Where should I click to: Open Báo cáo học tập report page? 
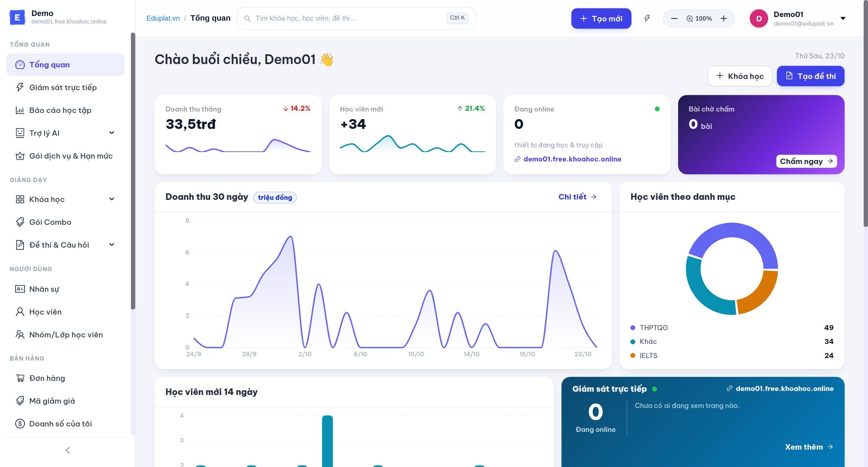[65, 110]
